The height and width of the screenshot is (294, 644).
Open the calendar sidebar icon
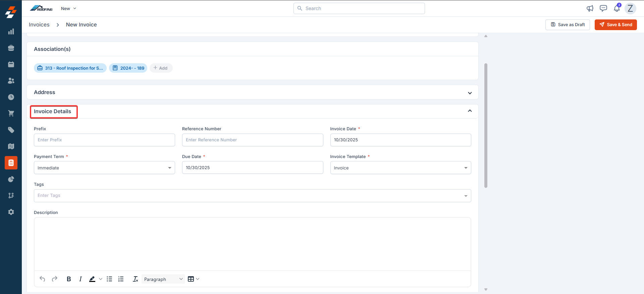coord(11,64)
